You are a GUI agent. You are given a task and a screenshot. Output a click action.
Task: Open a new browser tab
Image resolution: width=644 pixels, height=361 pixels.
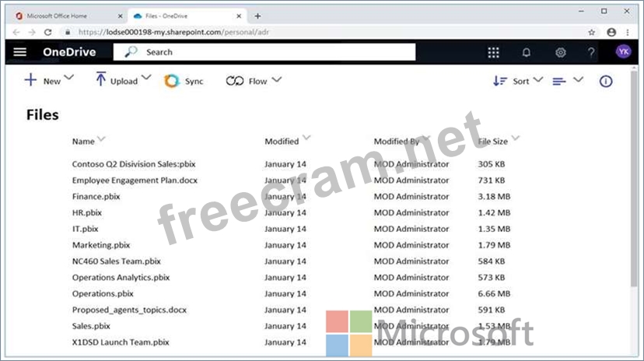(257, 16)
